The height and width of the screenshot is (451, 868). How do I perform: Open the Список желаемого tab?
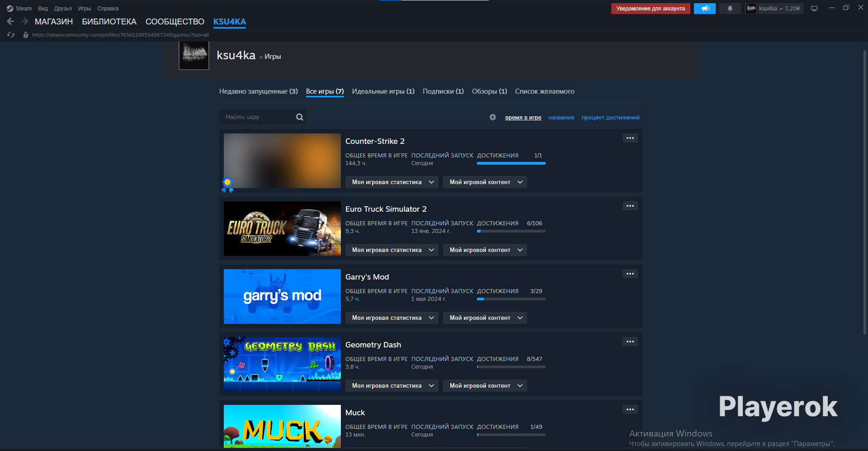coord(545,91)
